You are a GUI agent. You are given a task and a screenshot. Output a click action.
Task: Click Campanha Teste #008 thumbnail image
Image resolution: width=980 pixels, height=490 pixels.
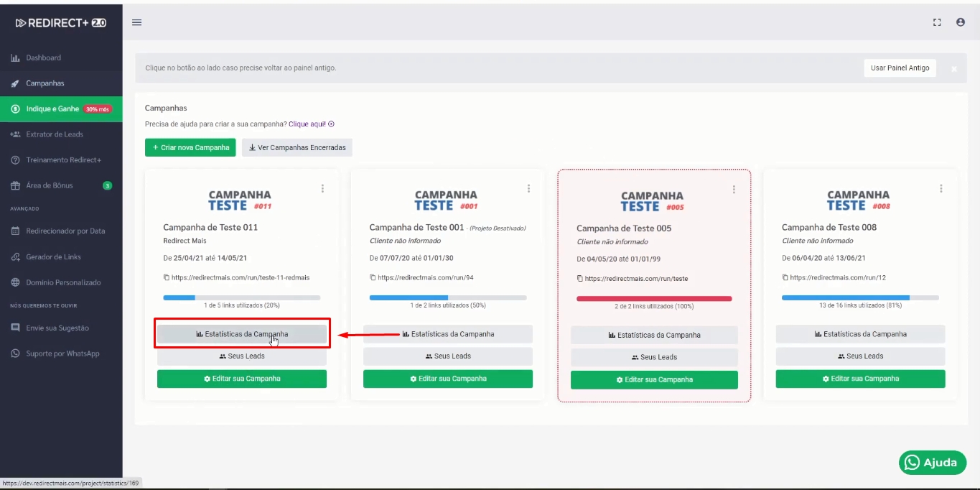pyautogui.click(x=858, y=200)
